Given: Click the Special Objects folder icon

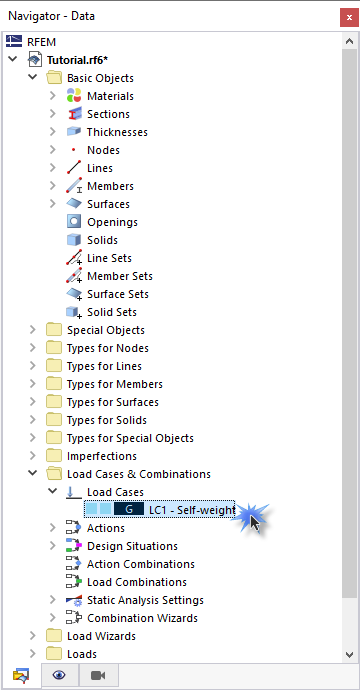Looking at the screenshot, I should [54, 330].
